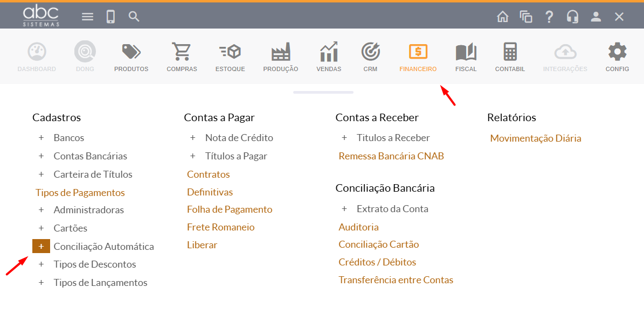Open Remessa Bancária CNAB link
The height and width of the screenshot is (336, 644).
[391, 156]
